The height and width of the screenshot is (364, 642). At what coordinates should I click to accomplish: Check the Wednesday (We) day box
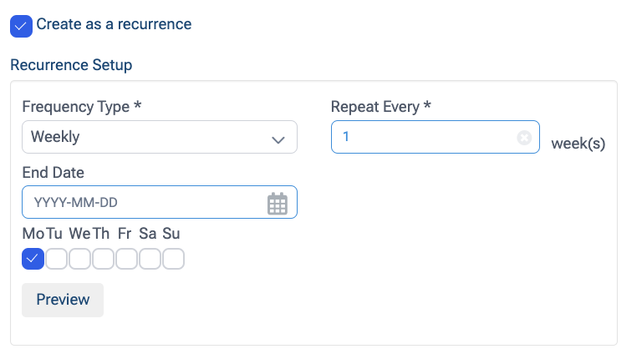click(x=79, y=260)
